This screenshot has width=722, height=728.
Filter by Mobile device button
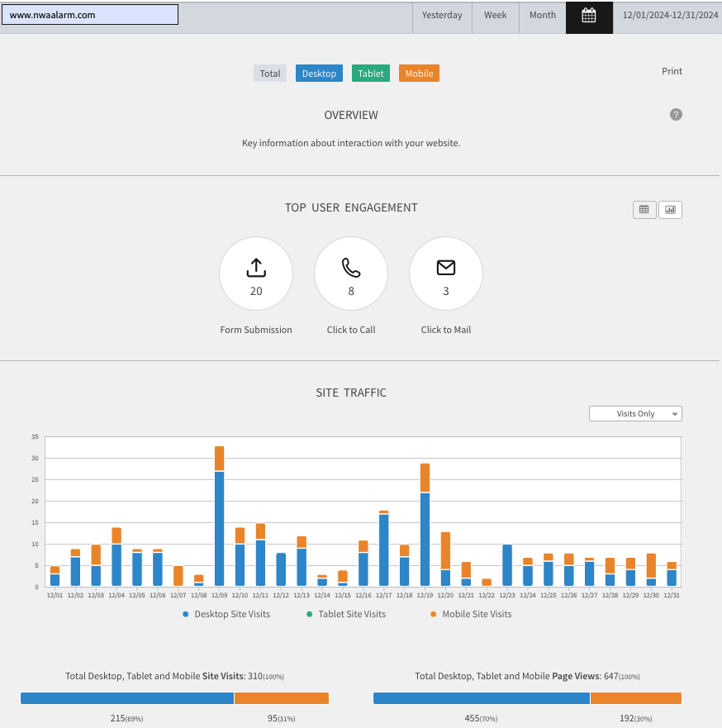tap(419, 74)
